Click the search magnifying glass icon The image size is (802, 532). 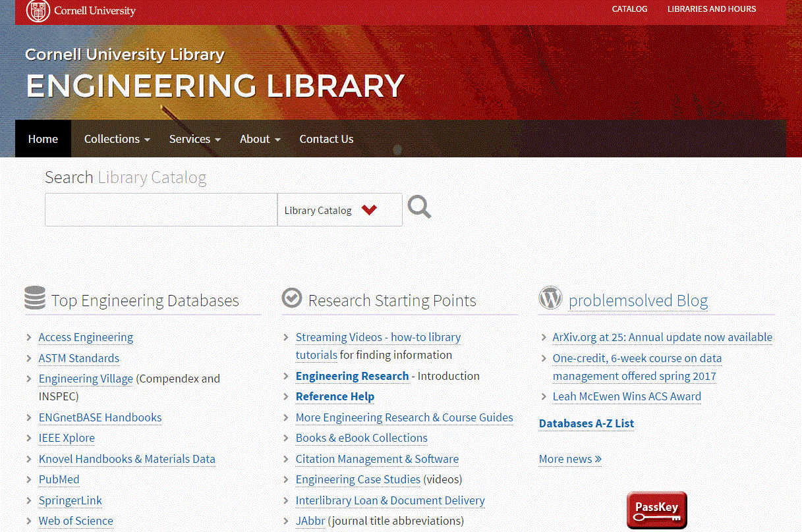418,207
